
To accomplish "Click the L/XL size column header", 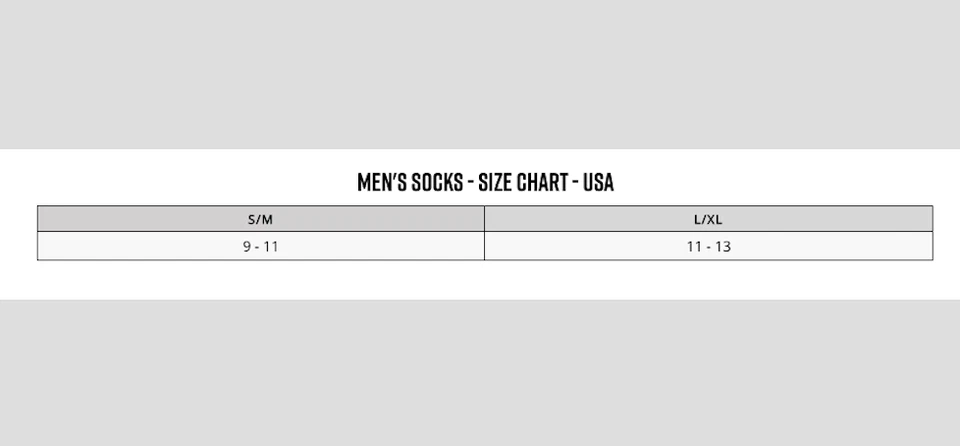I will (x=708, y=219).
